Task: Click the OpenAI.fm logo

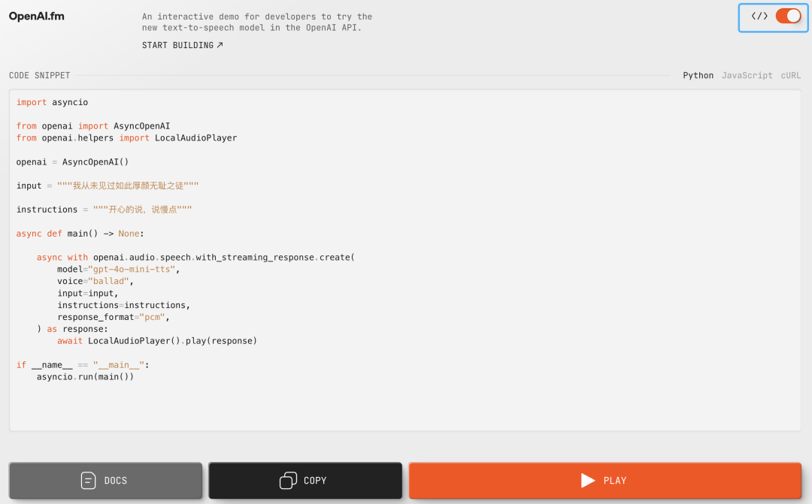Action: click(36, 17)
